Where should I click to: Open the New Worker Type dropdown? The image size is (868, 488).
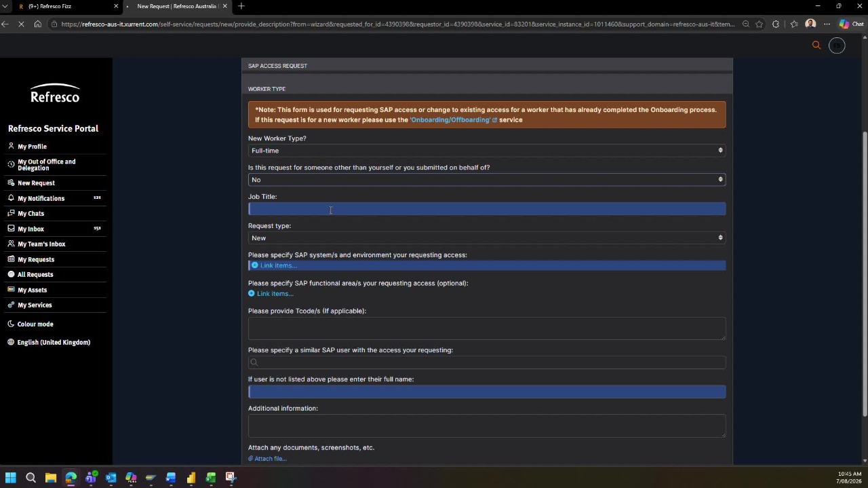click(x=487, y=151)
